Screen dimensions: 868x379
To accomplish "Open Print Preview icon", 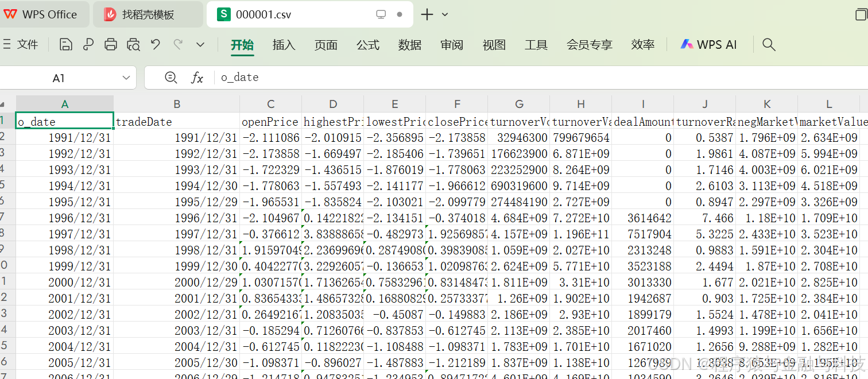I will (133, 44).
